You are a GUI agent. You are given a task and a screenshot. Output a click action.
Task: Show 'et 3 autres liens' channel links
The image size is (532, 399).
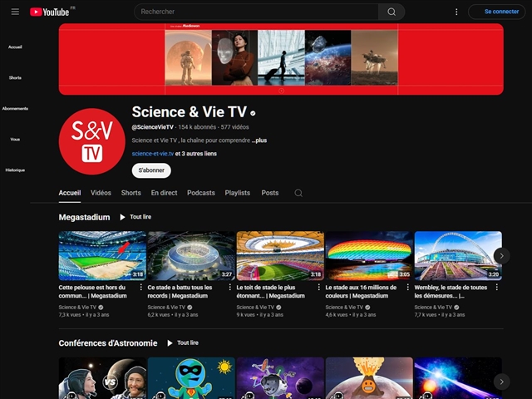click(196, 153)
